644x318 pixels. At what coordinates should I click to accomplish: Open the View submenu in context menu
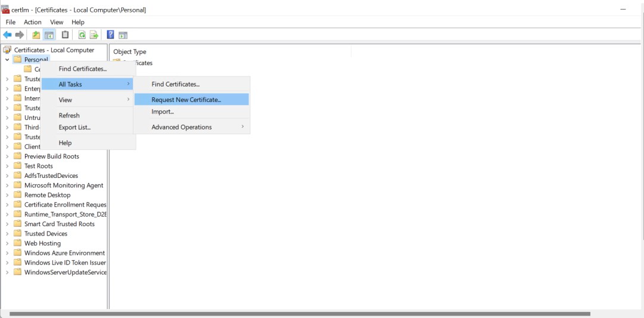88,100
